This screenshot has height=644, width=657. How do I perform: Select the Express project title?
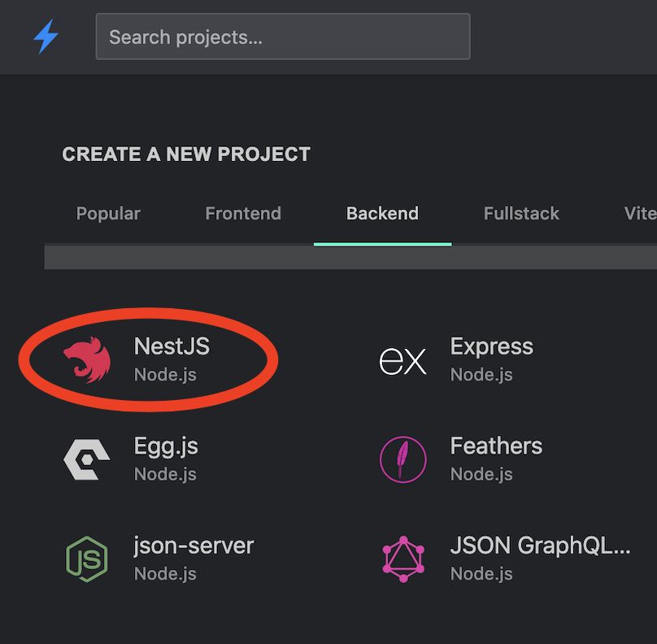[492, 346]
